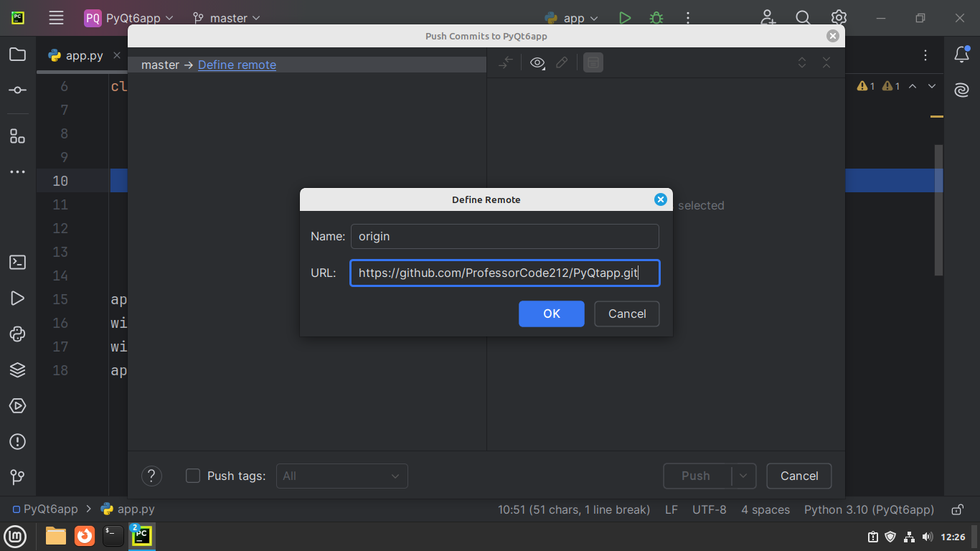Close the Push Commits dialog
This screenshot has width=980, height=551.
[832, 36]
